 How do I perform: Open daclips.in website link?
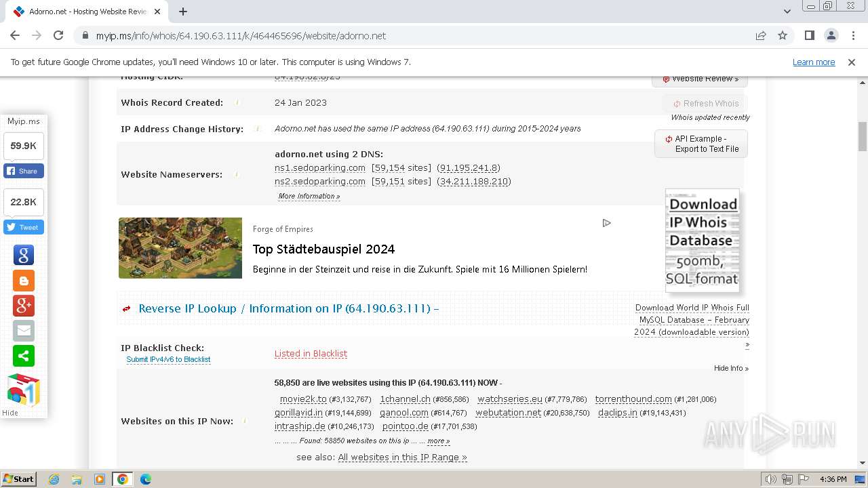point(618,413)
